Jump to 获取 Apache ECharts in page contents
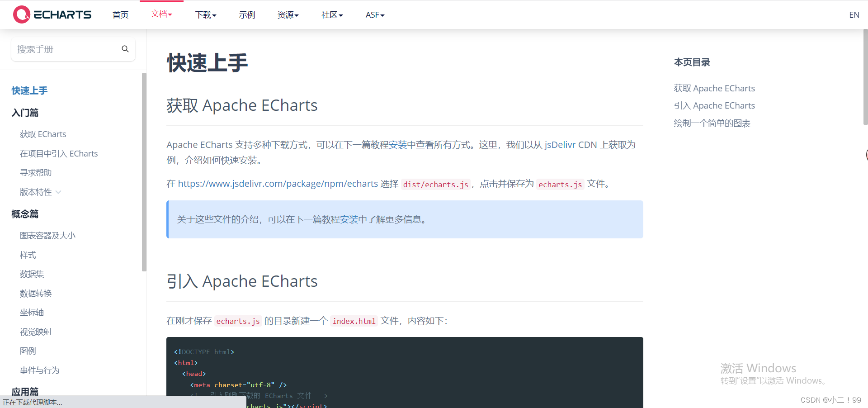Image resolution: width=868 pixels, height=408 pixels. (714, 88)
